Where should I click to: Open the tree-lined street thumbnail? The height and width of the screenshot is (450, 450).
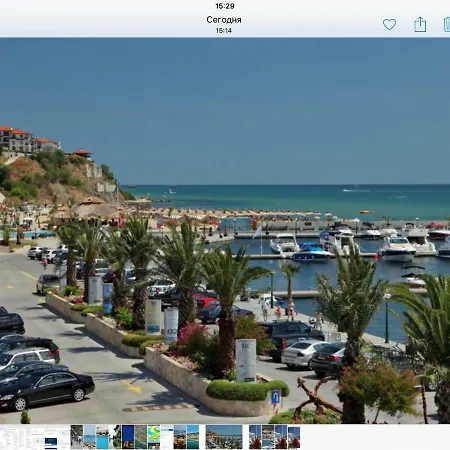click(77, 437)
